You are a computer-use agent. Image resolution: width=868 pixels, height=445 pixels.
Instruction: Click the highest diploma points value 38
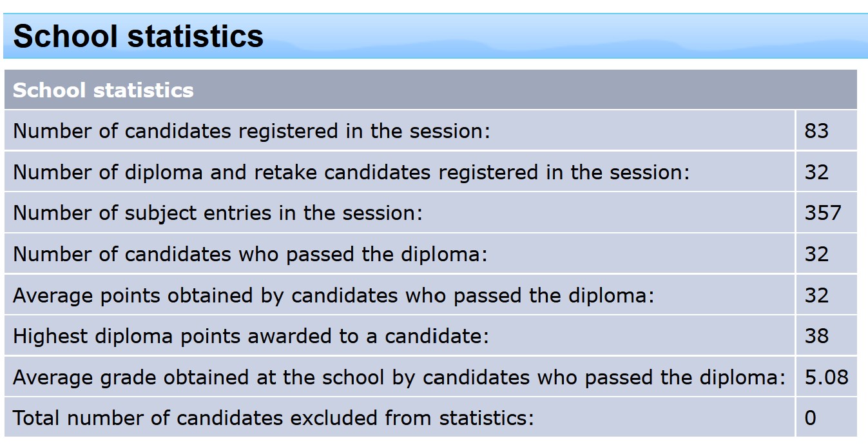pyautogui.click(x=816, y=336)
